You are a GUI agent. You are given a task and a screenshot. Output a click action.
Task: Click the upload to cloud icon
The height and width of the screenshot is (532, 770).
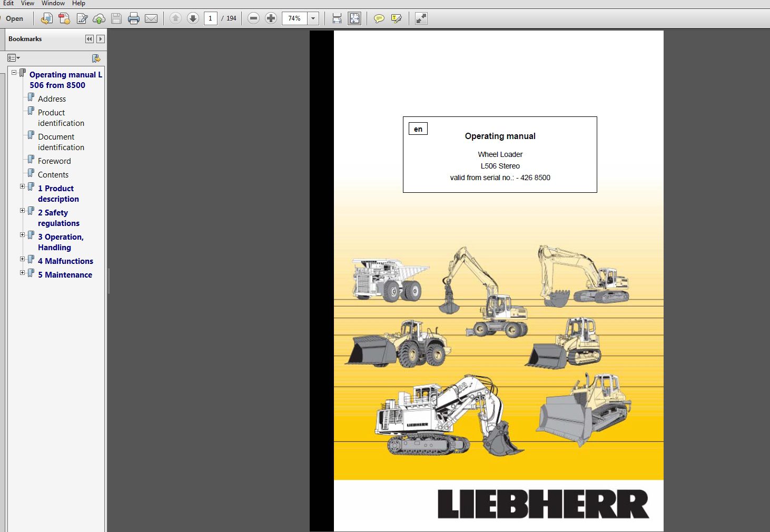click(x=99, y=18)
